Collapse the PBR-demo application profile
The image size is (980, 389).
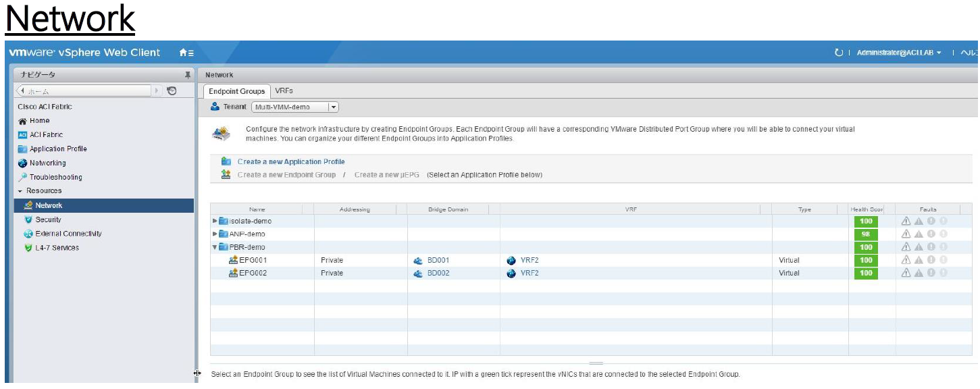215,247
